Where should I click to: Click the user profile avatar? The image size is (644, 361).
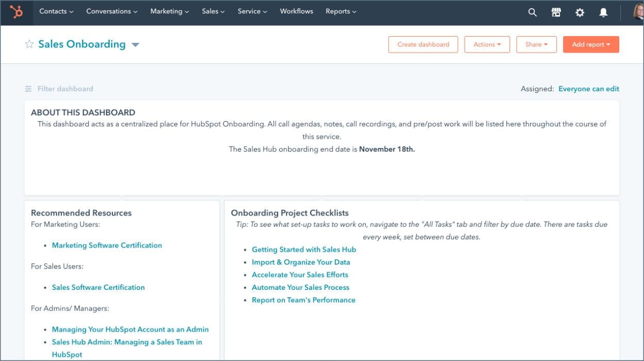pos(639,12)
